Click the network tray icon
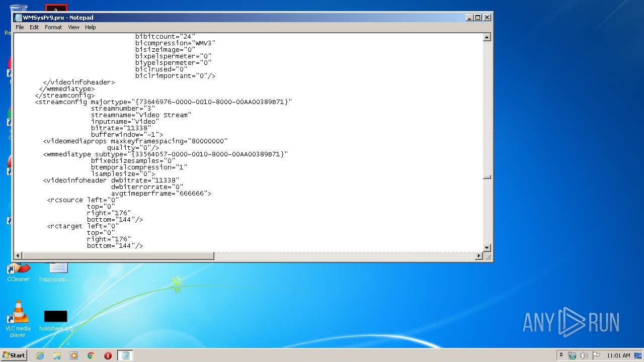 [x=572, y=355]
